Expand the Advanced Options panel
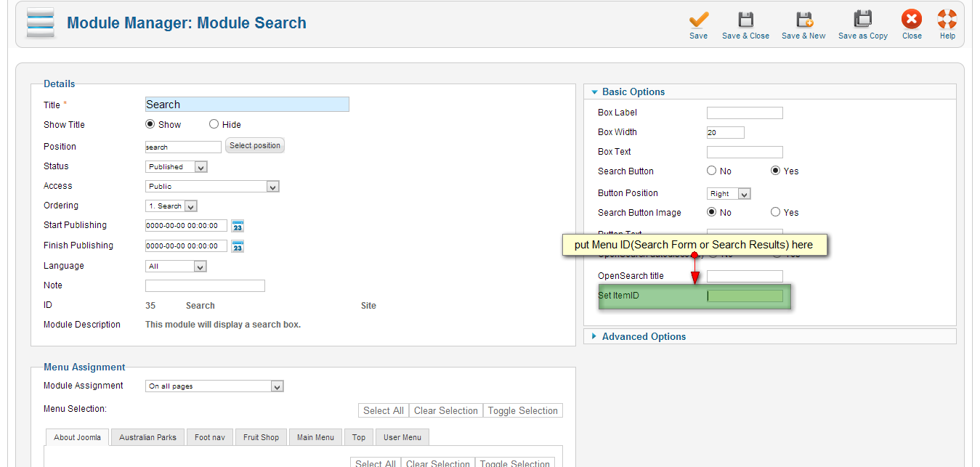The height and width of the screenshot is (467, 980). (643, 336)
